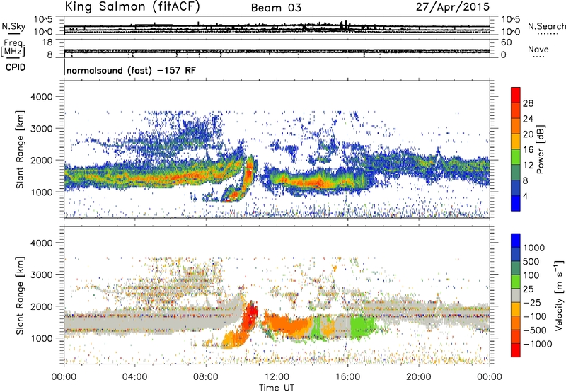Viewport: 566px width, 392px height.
Task: Click the N.Sky noise trace panel
Action: tap(277, 25)
